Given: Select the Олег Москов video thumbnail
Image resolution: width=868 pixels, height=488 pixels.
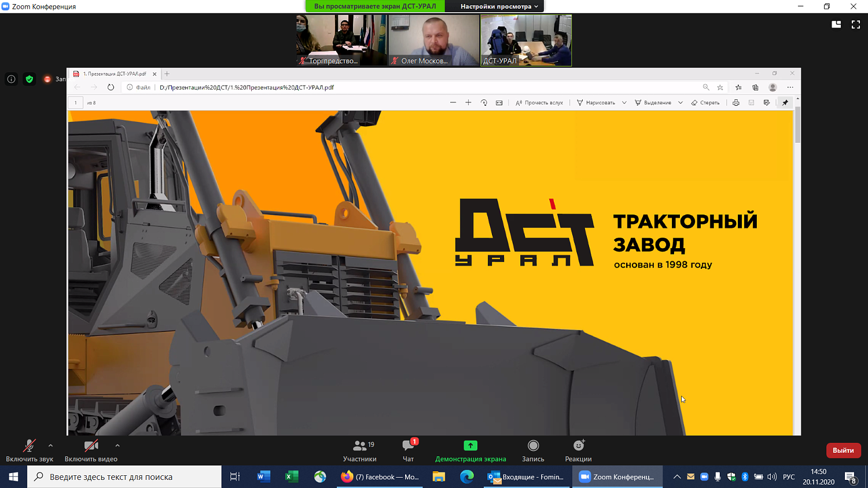Looking at the screenshot, I should tap(434, 40).
